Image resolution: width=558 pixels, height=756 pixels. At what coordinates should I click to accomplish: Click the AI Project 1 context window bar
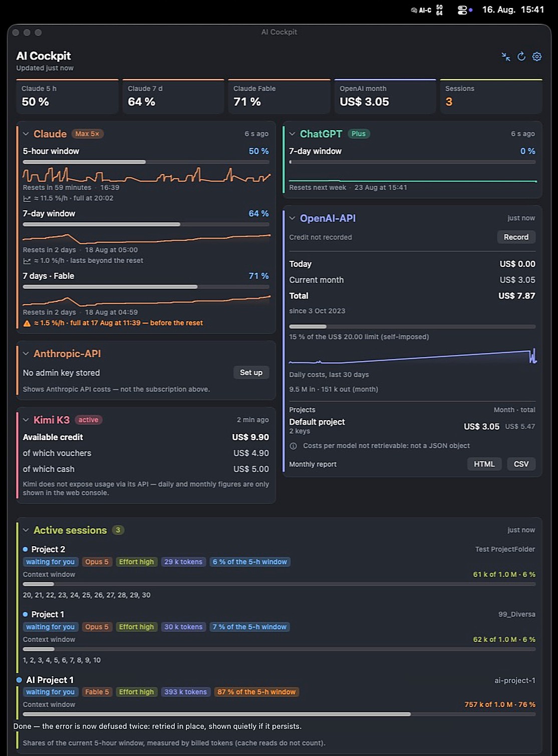pos(279,714)
